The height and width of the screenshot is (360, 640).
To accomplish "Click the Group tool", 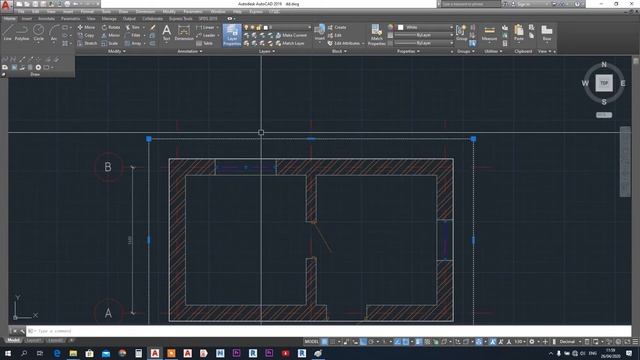I will click(x=461, y=32).
